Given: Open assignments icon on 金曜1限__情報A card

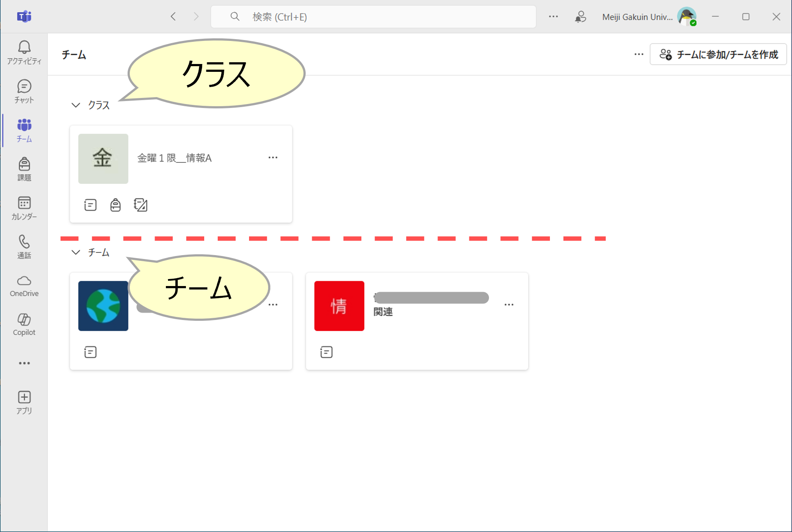Looking at the screenshot, I should point(115,205).
